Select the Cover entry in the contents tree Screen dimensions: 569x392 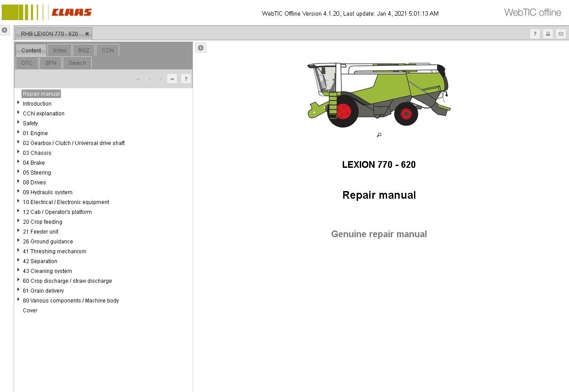tap(30, 310)
